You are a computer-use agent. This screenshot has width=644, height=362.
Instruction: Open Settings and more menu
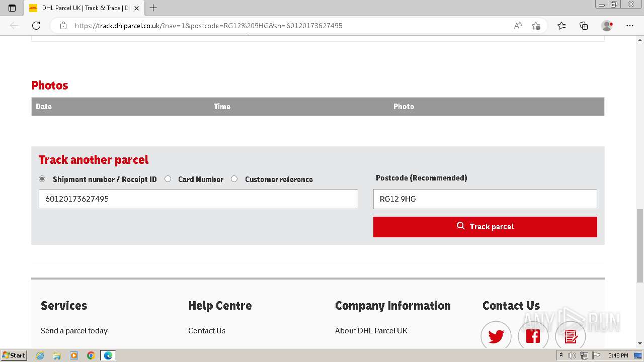[x=630, y=26]
